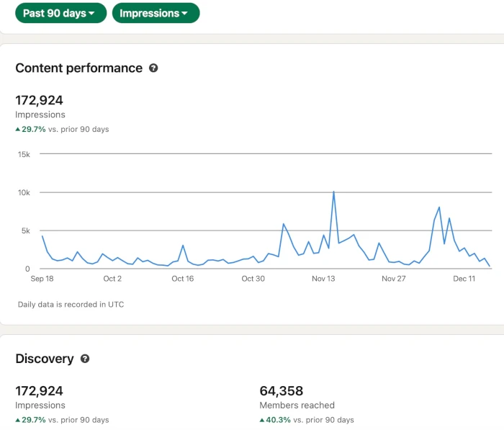This screenshot has width=504, height=430.
Task: Click the Oct 30 x-axis date label
Action: 253,279
